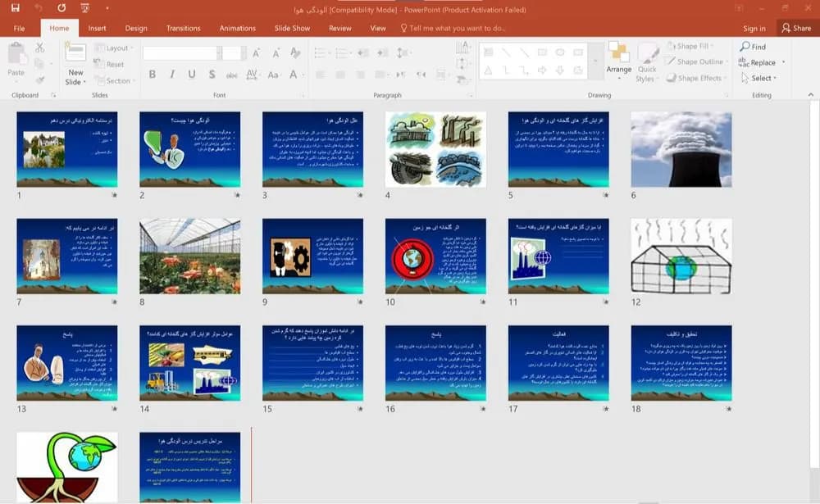The width and height of the screenshot is (820, 504).
Task: Save the presentation from the Quick Access Toolbar
Action: click(15, 8)
